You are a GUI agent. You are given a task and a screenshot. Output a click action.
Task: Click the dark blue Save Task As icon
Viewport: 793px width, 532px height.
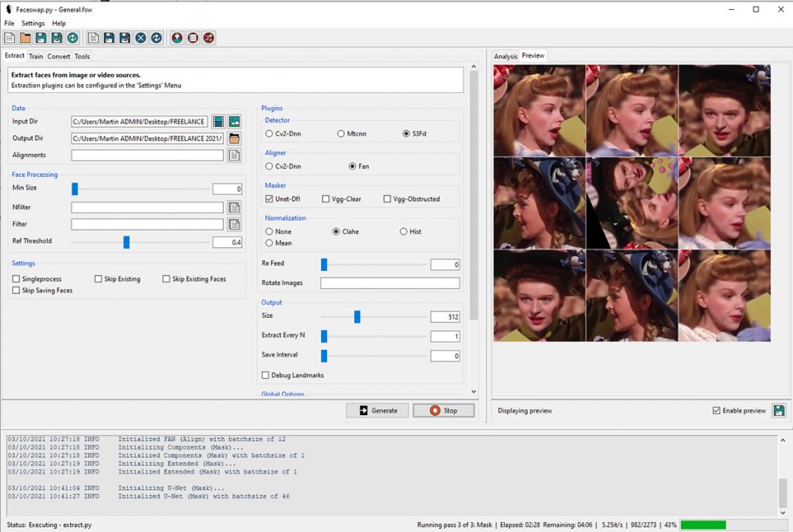(x=125, y=38)
